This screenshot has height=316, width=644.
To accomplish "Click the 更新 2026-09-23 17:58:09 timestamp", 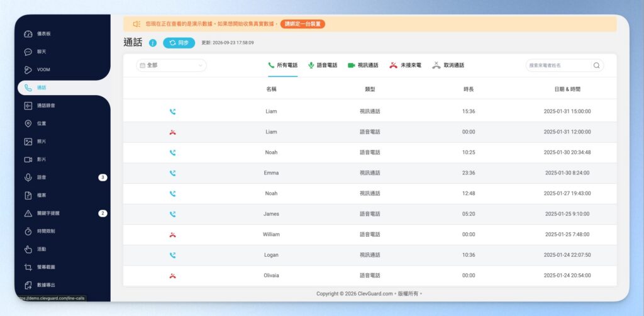I will pyautogui.click(x=228, y=43).
